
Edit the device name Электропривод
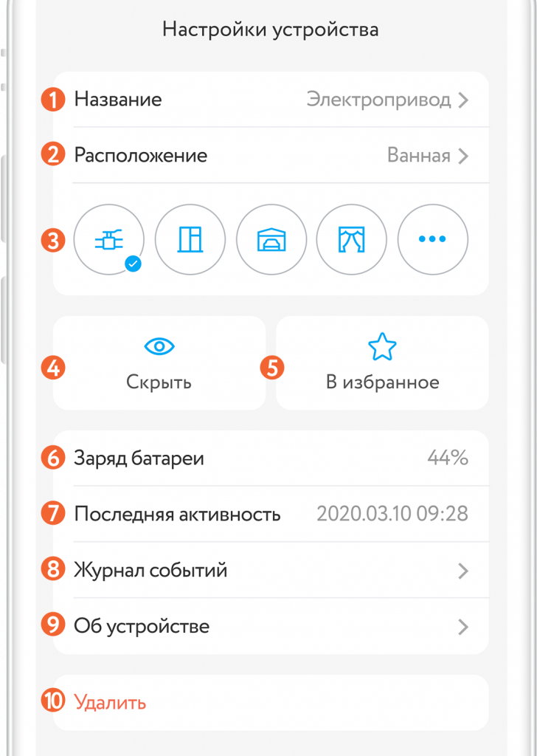click(378, 100)
